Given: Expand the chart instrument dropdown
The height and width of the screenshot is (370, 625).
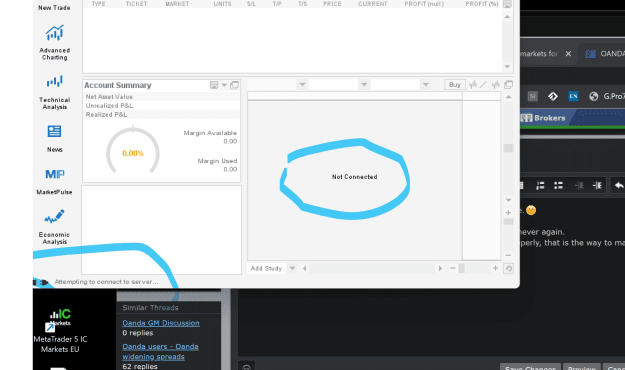Looking at the screenshot, I should (x=302, y=85).
